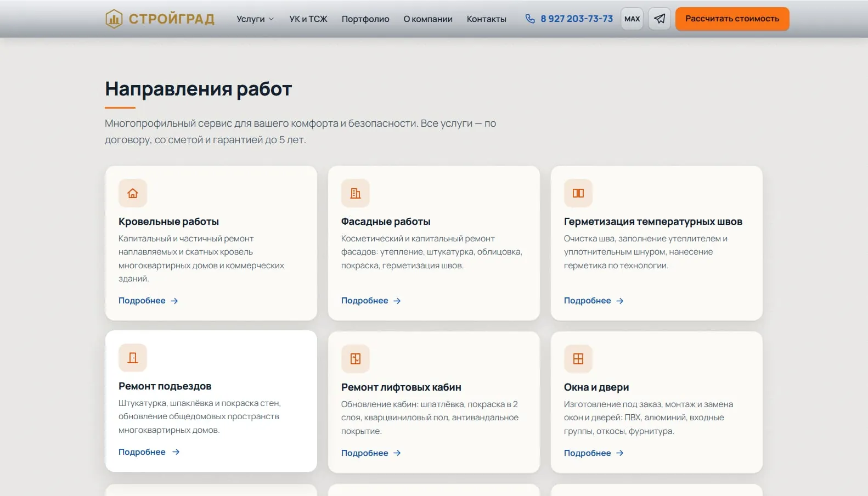Open the УК и ТСЖ menu item
This screenshot has width=868, height=496.
[308, 19]
